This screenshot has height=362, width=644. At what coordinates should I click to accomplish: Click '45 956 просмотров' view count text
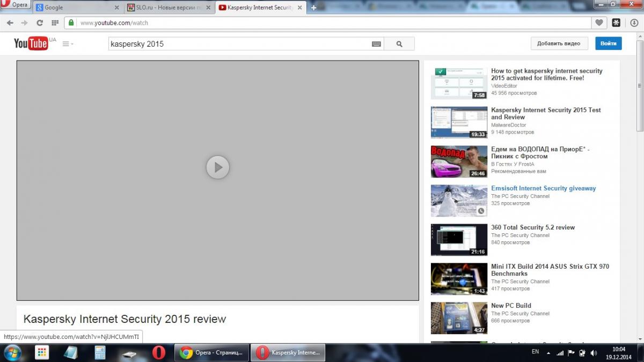click(x=514, y=93)
